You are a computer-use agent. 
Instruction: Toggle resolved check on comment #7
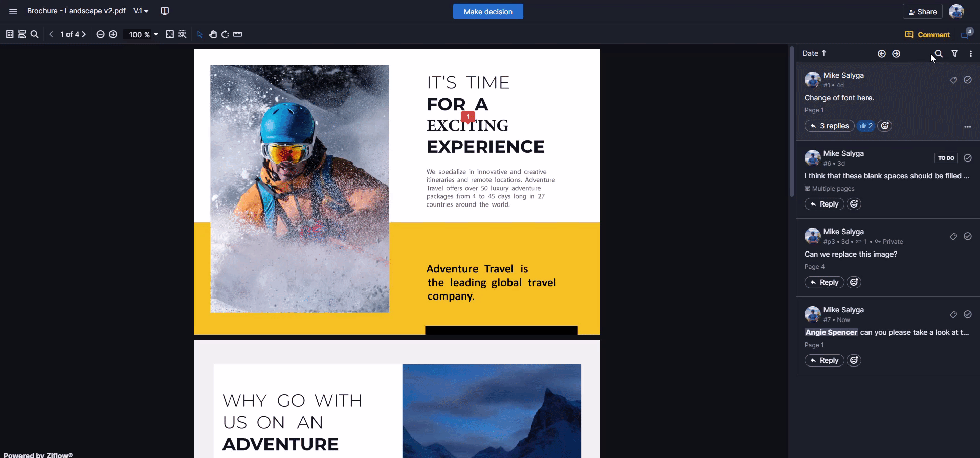pos(968,314)
